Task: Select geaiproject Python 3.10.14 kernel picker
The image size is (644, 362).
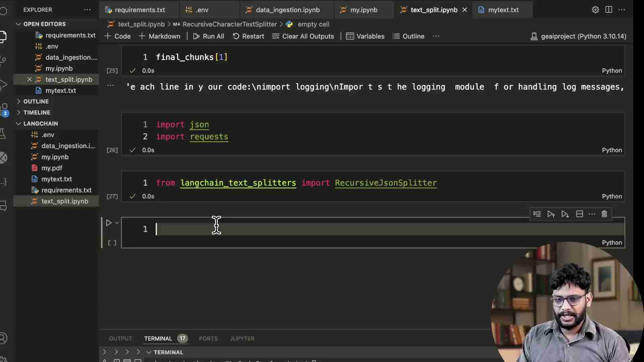Action: click(x=579, y=36)
